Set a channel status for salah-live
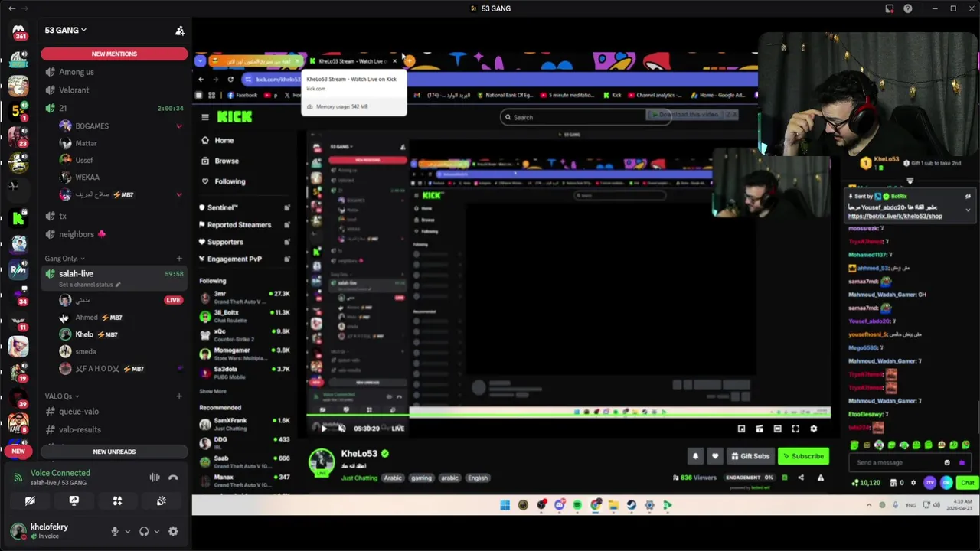This screenshot has width=980, height=551. [90, 285]
